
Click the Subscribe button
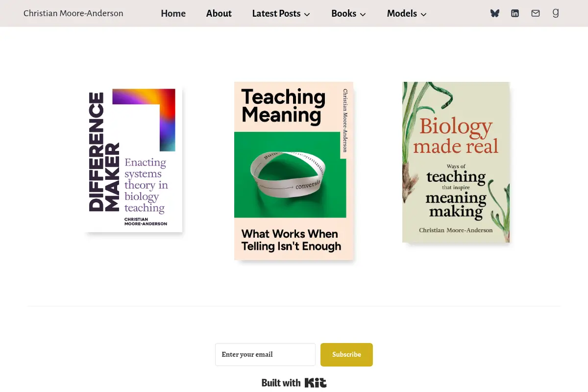point(346,355)
